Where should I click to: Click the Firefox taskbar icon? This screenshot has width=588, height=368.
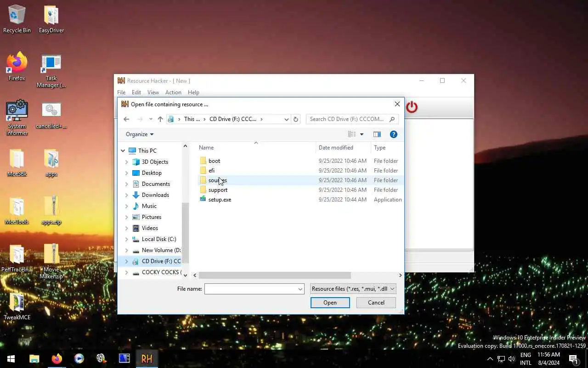click(x=57, y=359)
